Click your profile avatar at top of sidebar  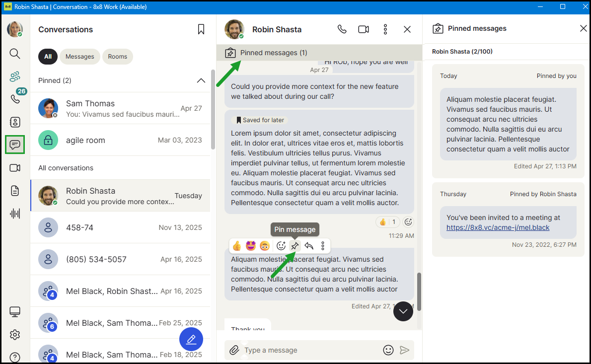15,29
